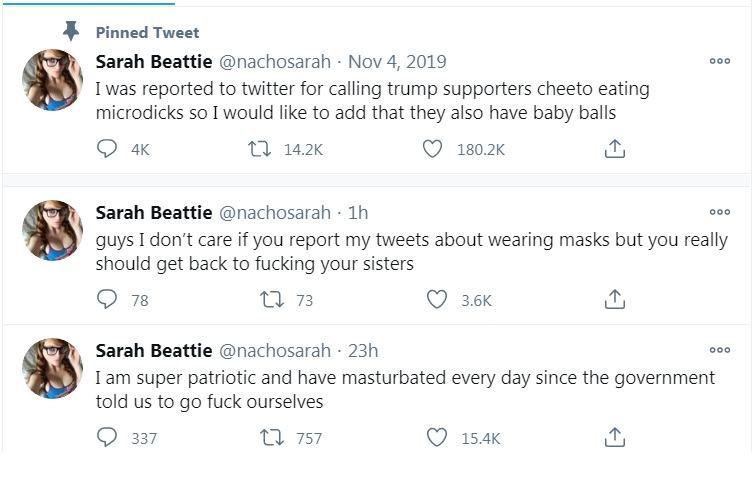Open the more options menu on the 23h tweet
Image resolution: width=752 pixels, height=500 pixels.
(x=719, y=350)
